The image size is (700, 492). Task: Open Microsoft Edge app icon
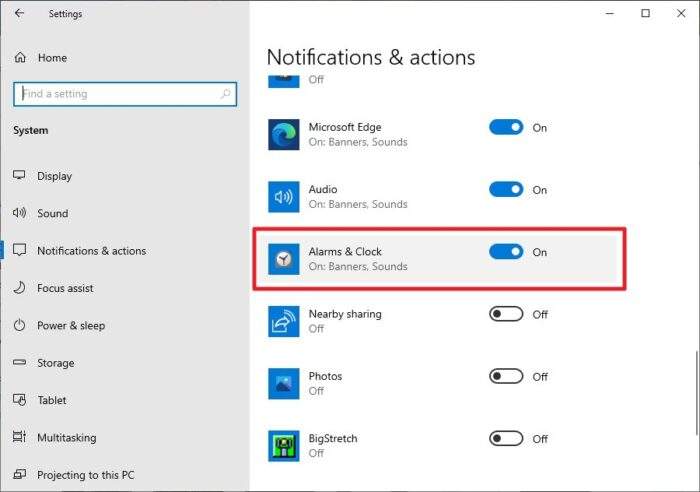283,134
